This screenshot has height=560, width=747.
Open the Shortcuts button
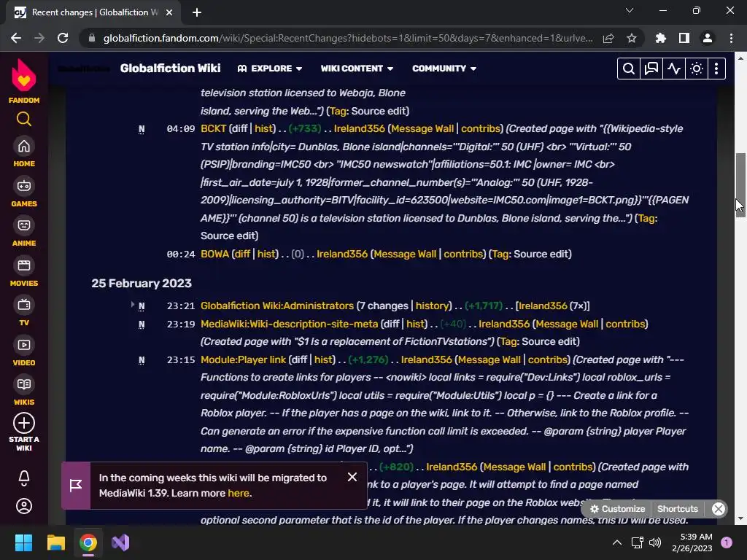[x=678, y=508]
